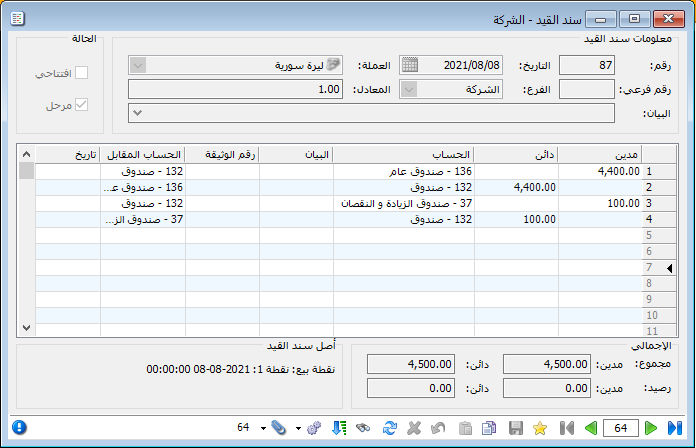The width and height of the screenshot is (696, 448).
Task: Click the currency icon beside ليرة سورية
Action: point(333,65)
